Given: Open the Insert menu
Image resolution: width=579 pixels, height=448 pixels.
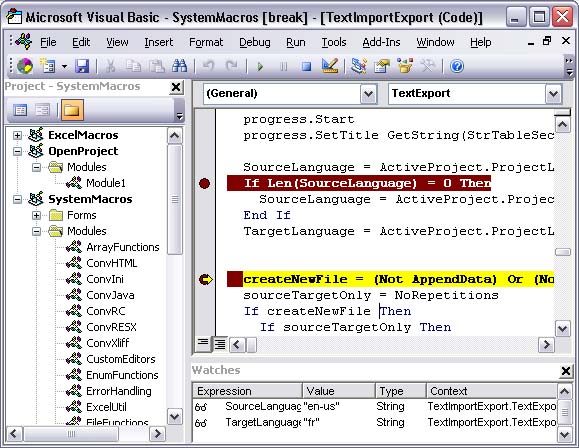Looking at the screenshot, I should click(158, 42).
